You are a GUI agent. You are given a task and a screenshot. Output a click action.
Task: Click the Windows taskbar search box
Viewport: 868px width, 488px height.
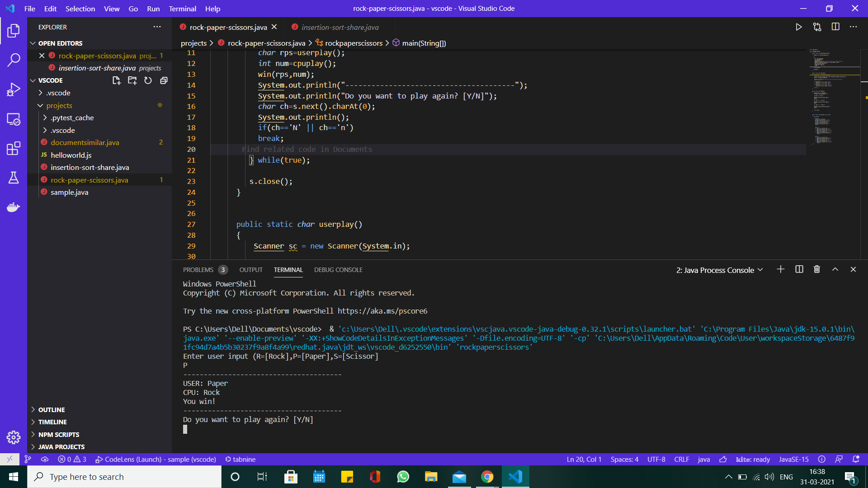[x=124, y=477]
